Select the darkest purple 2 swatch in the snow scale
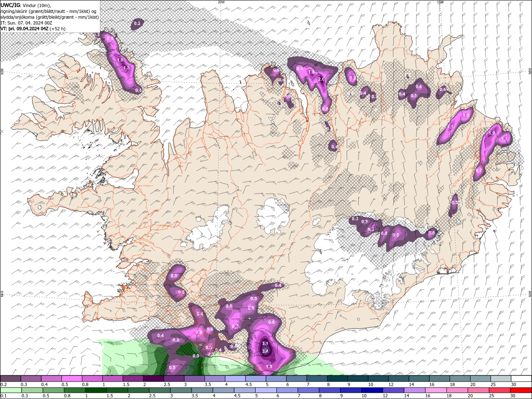This screenshot has height=399, width=532. coord(153,379)
